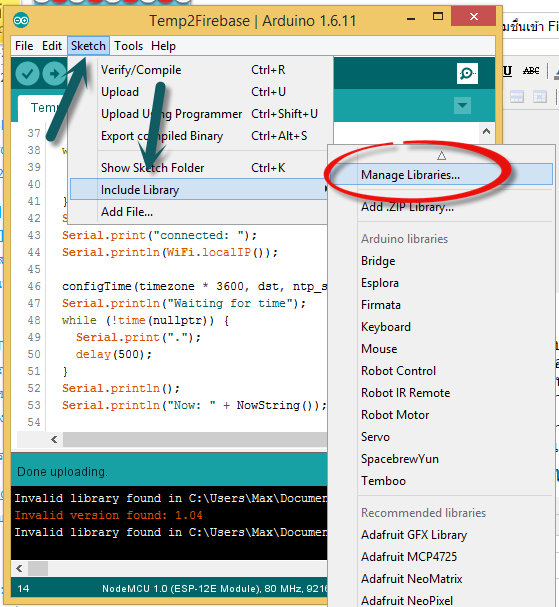Include the Esplora library

point(442,283)
